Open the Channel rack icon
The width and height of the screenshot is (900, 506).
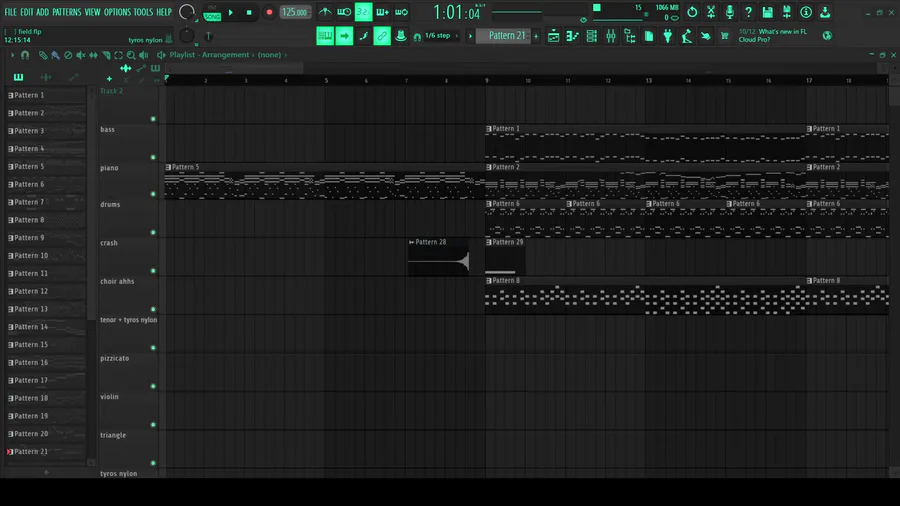pyautogui.click(x=592, y=36)
